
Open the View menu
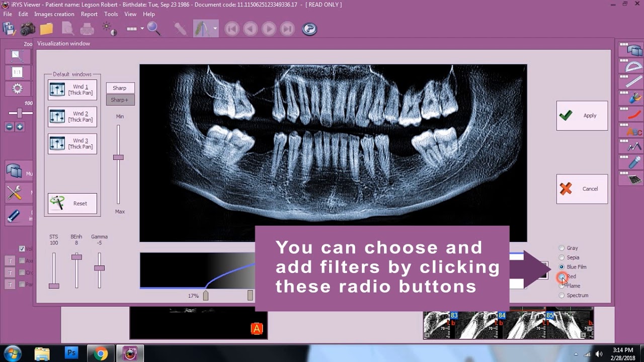tap(130, 14)
